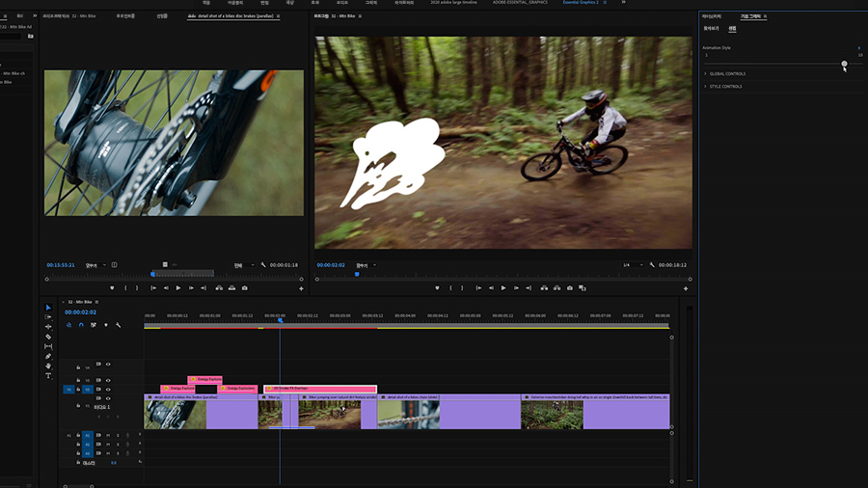Click Overwrite button in Source monitor
This screenshot has height=488, width=868.
click(x=231, y=287)
